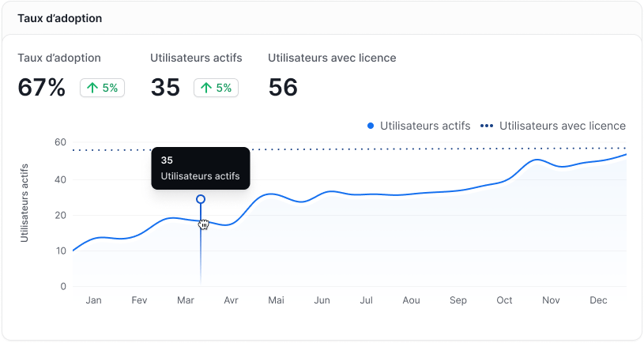Click the green up-arrow beside 35

tap(206, 89)
